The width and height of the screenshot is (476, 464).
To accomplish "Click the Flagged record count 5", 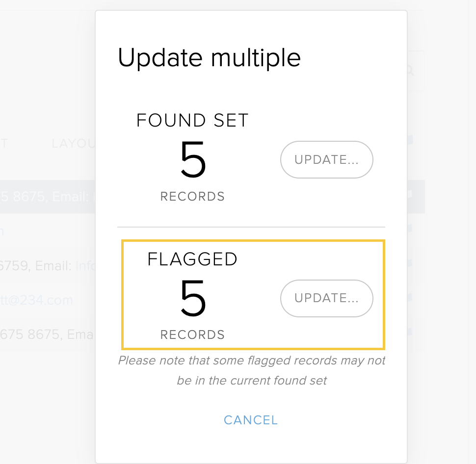I will (x=193, y=298).
